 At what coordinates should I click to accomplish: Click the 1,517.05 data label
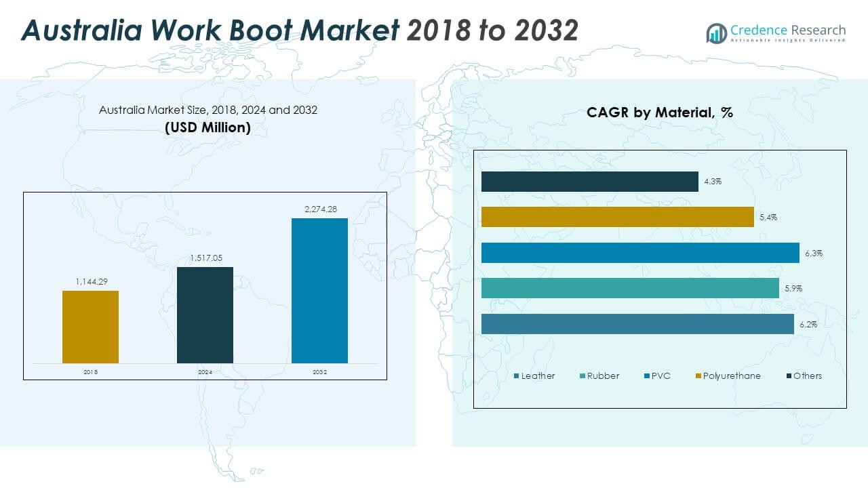tap(205, 258)
